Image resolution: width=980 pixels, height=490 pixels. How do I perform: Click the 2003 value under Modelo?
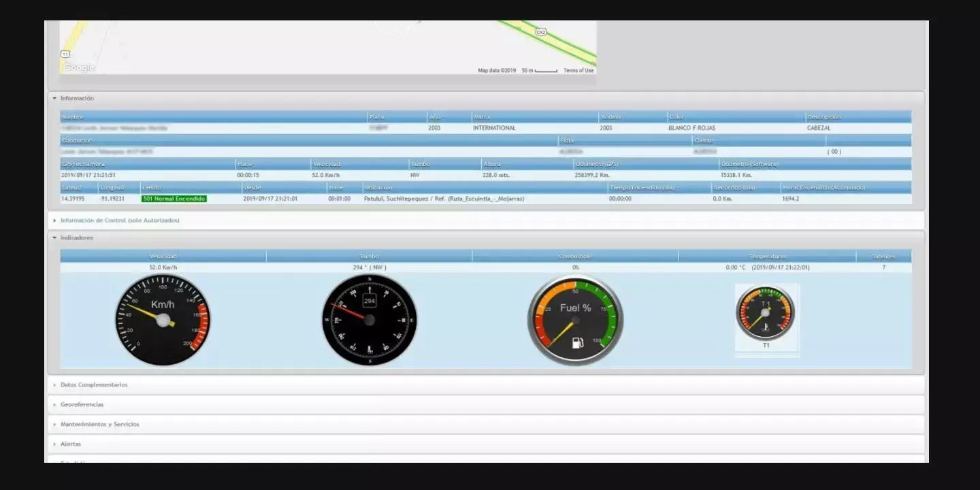click(606, 128)
